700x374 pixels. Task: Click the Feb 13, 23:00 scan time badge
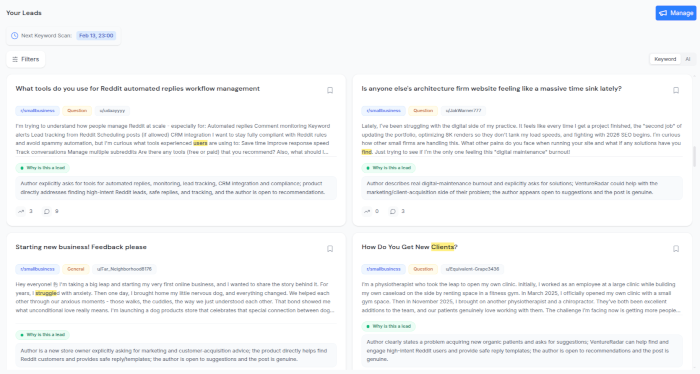point(96,35)
